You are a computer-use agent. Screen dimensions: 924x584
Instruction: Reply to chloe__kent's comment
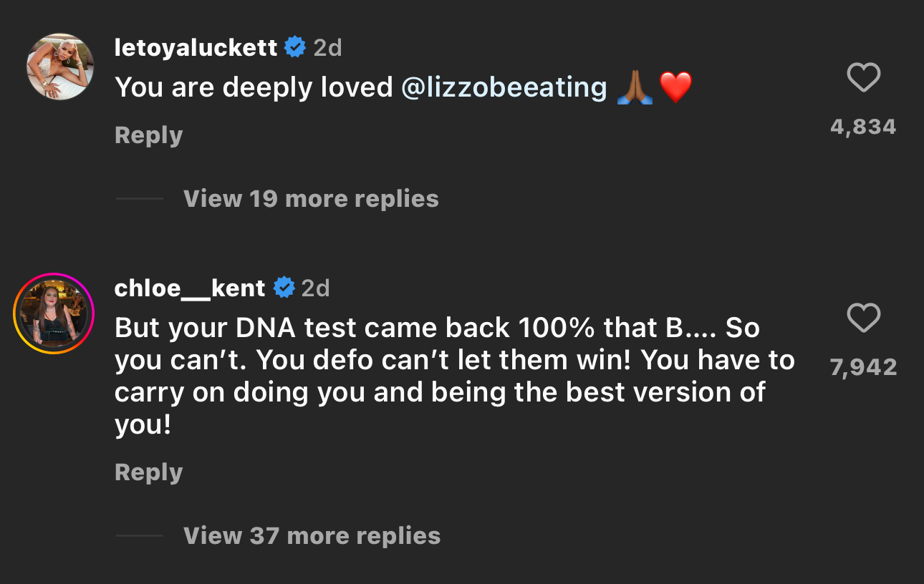tap(148, 472)
